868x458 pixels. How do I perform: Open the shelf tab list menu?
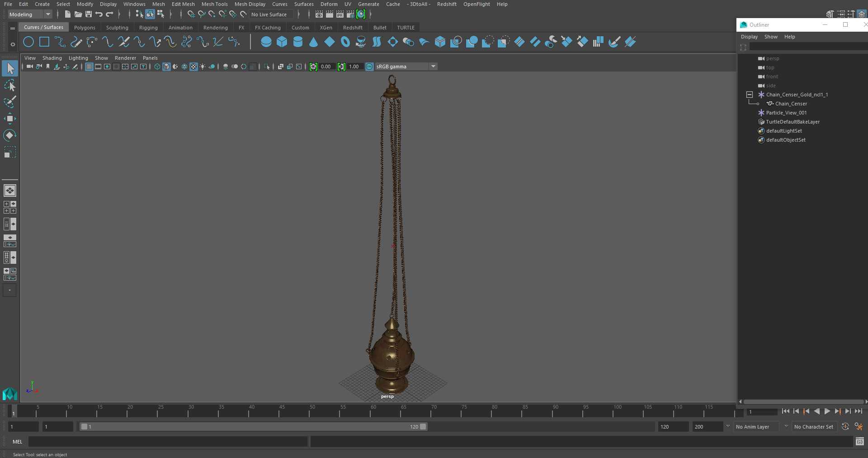pos(13,28)
